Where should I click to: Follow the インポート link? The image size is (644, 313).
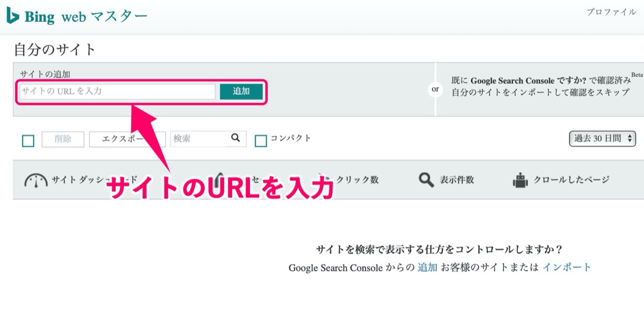(567, 267)
